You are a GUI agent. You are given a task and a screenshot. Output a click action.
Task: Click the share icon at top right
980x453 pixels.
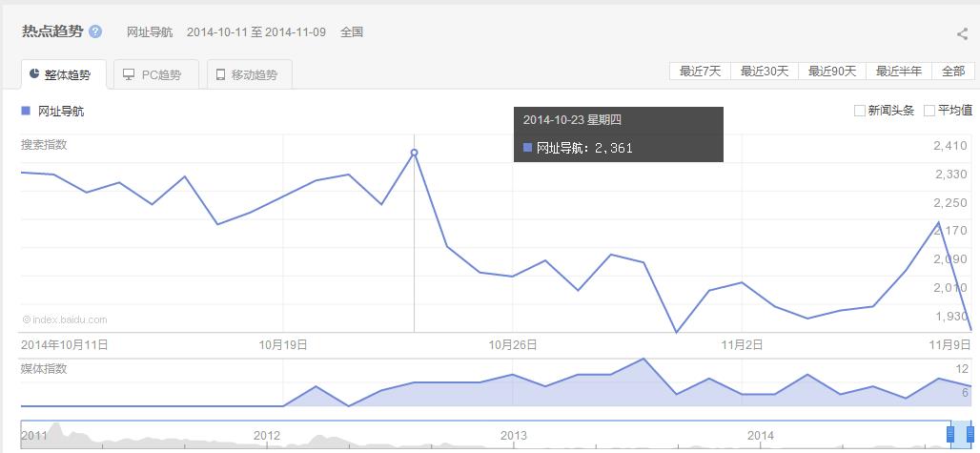click(x=962, y=34)
